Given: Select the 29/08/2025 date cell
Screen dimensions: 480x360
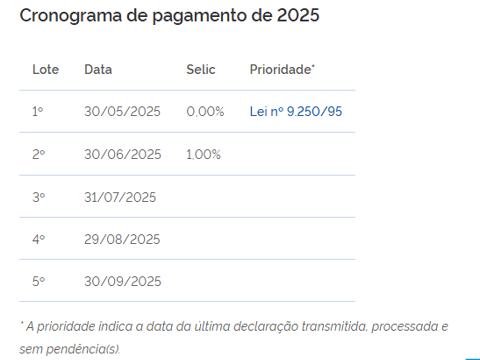Looking at the screenshot, I should pos(122,239).
